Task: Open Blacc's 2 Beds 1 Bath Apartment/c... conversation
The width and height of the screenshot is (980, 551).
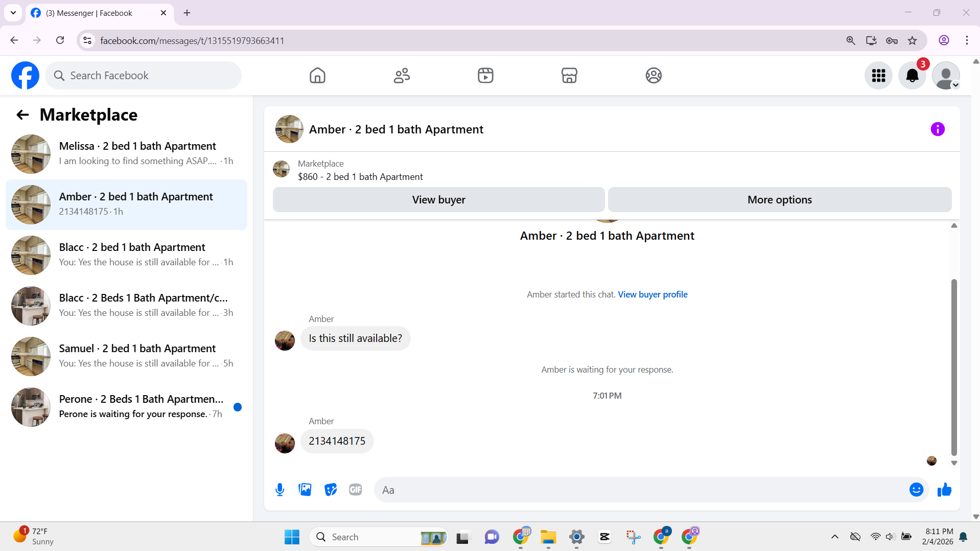Action: [x=126, y=306]
